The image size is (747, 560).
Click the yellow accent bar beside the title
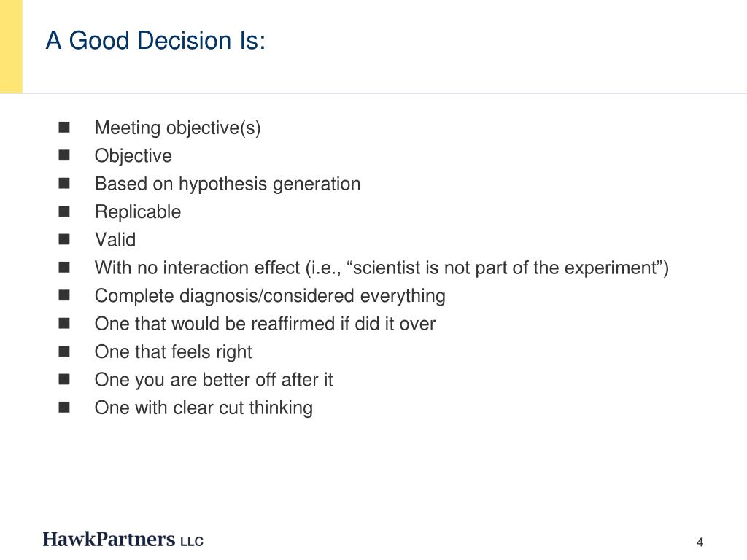[11, 46]
